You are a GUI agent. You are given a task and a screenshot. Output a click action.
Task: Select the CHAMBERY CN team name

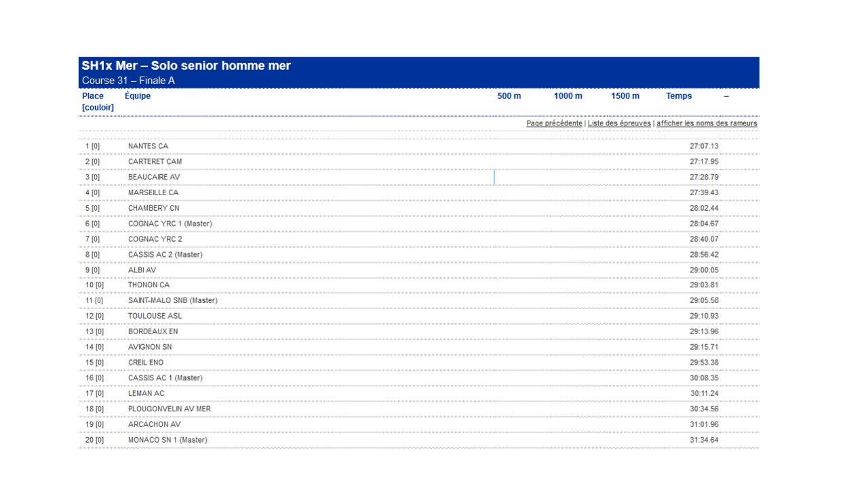point(154,209)
